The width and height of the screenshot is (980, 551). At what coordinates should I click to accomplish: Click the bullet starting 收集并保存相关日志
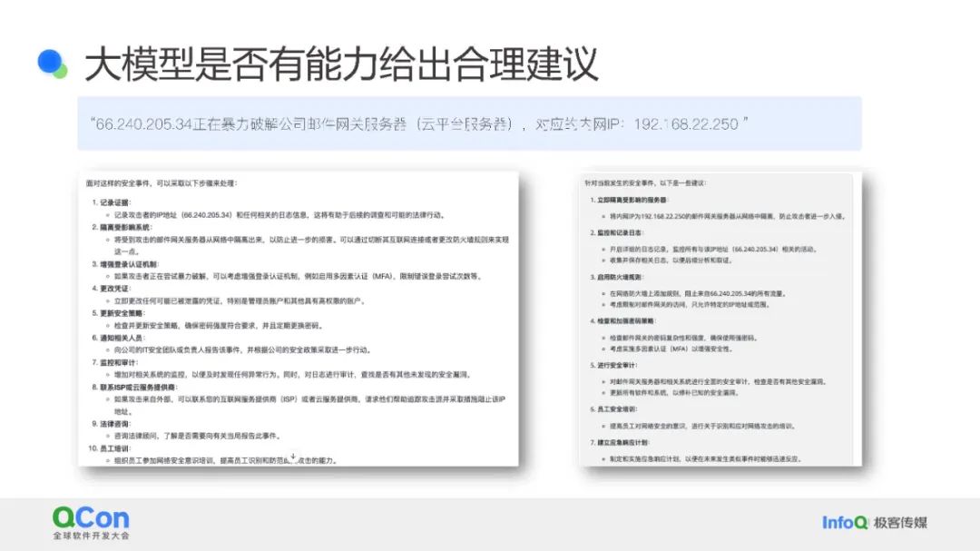[671, 261]
